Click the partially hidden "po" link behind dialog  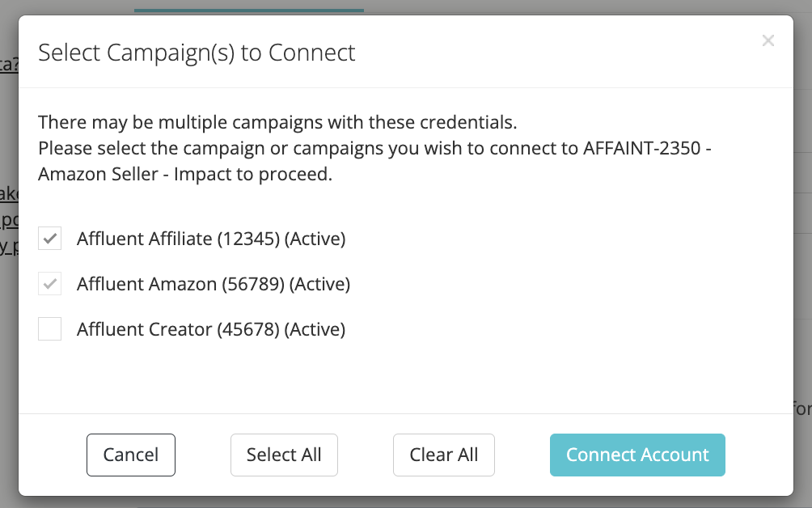[9, 219]
